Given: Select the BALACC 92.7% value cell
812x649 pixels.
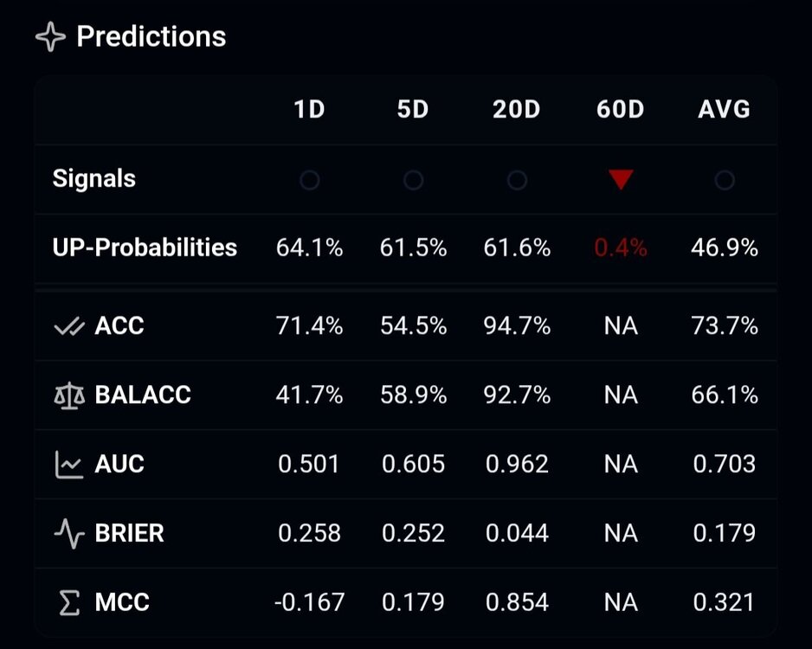Looking at the screenshot, I should [517, 395].
